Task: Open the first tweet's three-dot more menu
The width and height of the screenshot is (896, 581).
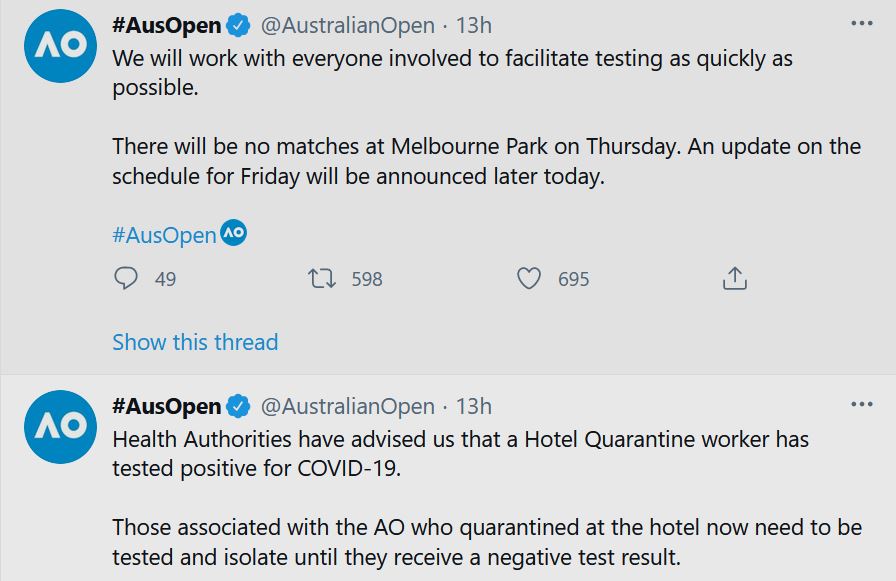Action: (x=861, y=22)
